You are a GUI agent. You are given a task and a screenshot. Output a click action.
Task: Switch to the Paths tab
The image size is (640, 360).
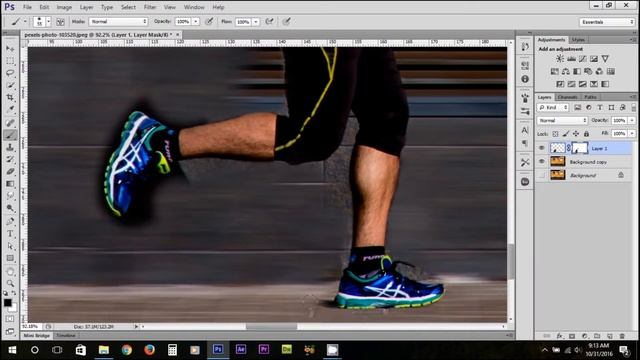click(x=590, y=97)
